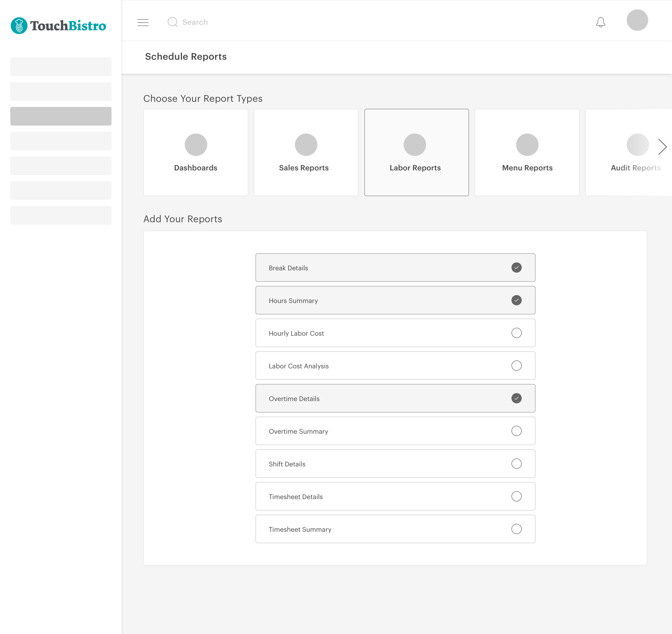
Task: Open the notifications bell
Action: point(600,22)
